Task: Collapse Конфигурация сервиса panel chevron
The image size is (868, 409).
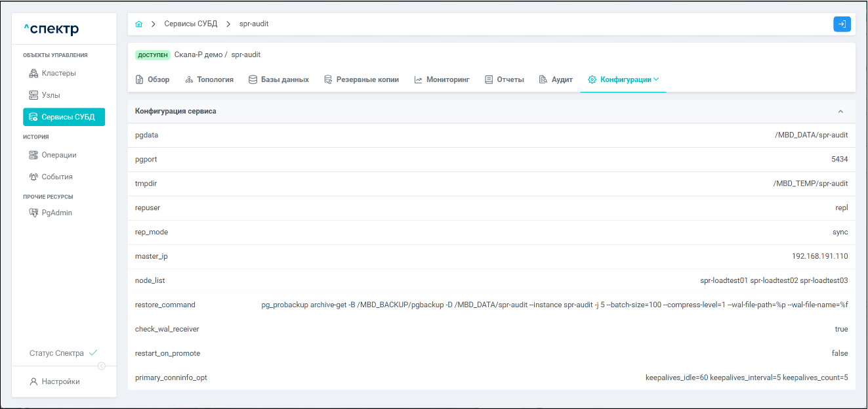Action: (x=840, y=112)
